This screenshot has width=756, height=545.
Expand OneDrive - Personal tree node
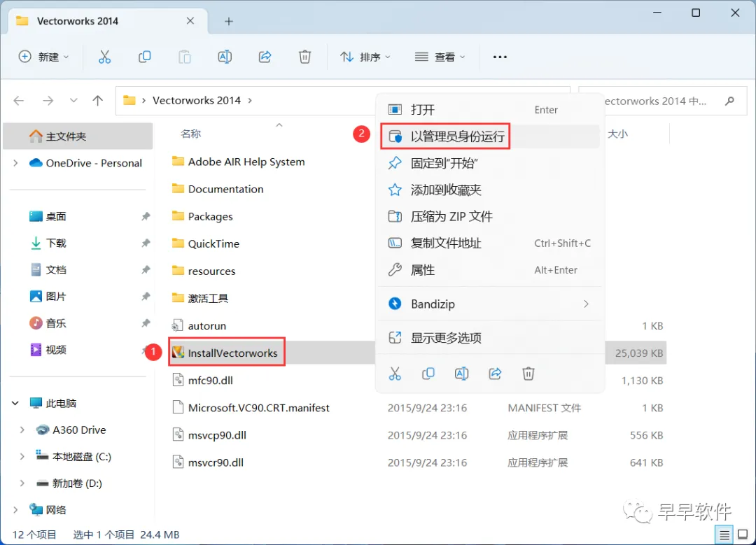(15, 163)
